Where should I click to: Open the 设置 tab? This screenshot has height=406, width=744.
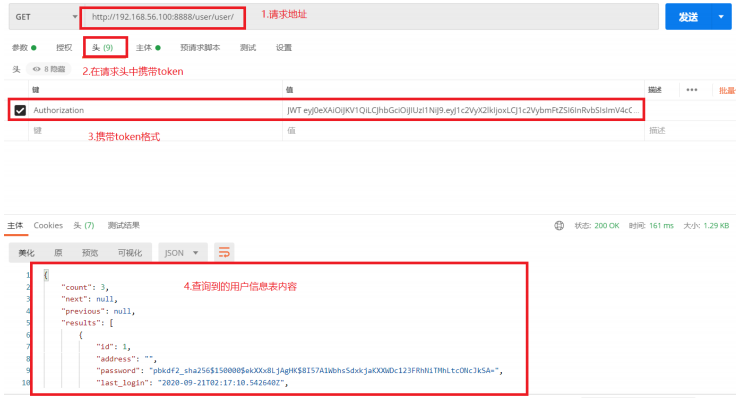[284, 47]
